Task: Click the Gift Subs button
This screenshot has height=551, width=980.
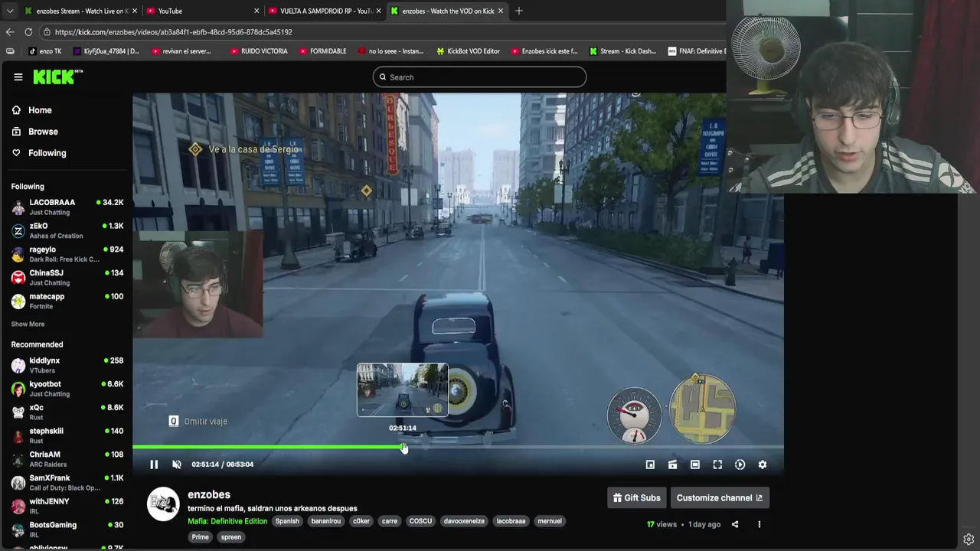Action: [x=637, y=498]
